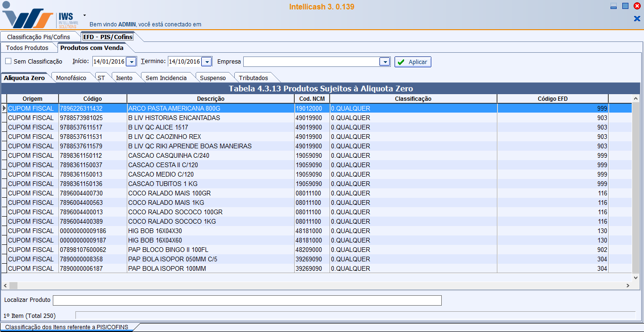Screen dimensions: 644x332
Task: Click the Localizar Produto search field
Action: click(247, 300)
